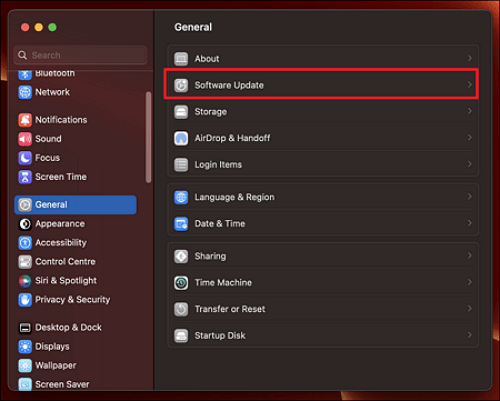500x401 pixels.
Task: Select Network in the sidebar
Action: 75,92
